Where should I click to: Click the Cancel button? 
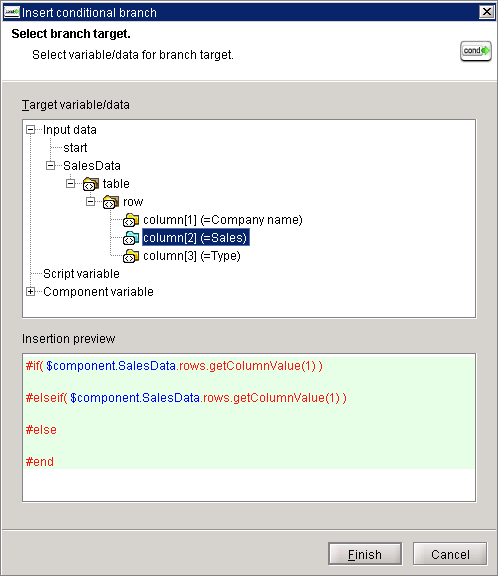450,554
